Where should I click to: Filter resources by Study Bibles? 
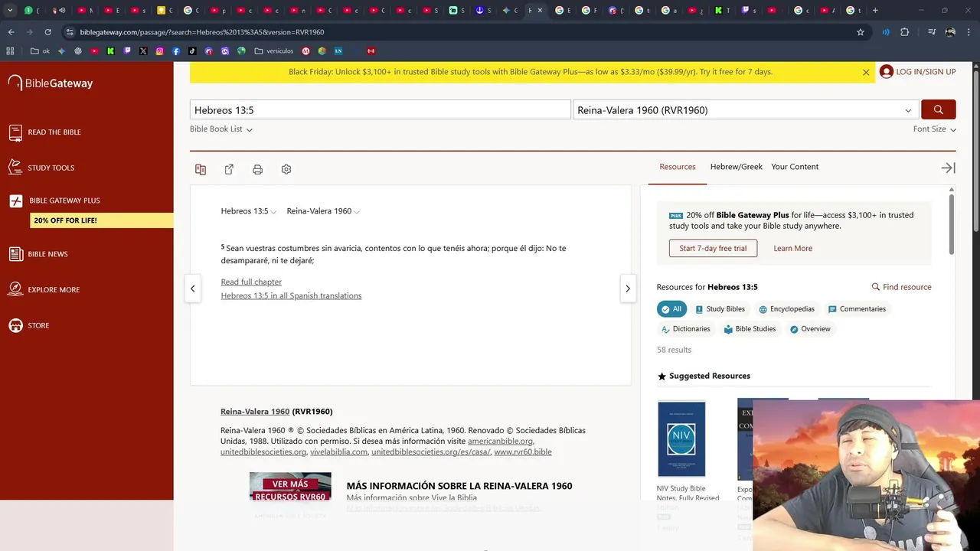(x=720, y=309)
